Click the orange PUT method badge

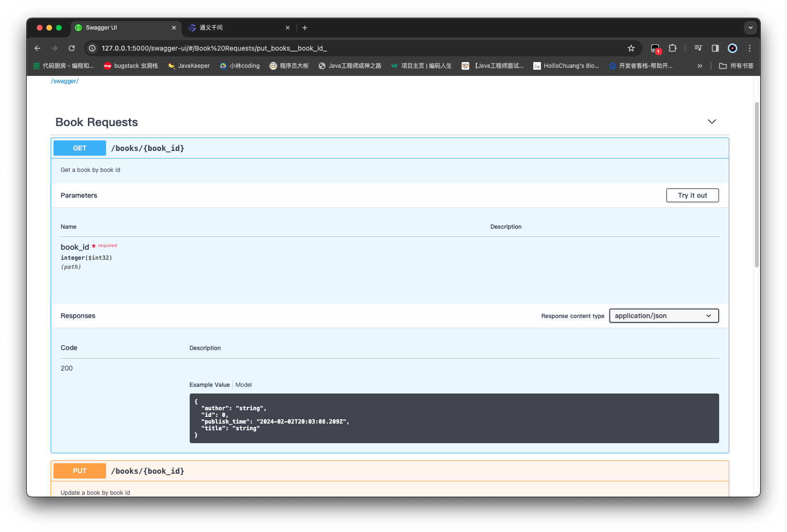(80, 471)
